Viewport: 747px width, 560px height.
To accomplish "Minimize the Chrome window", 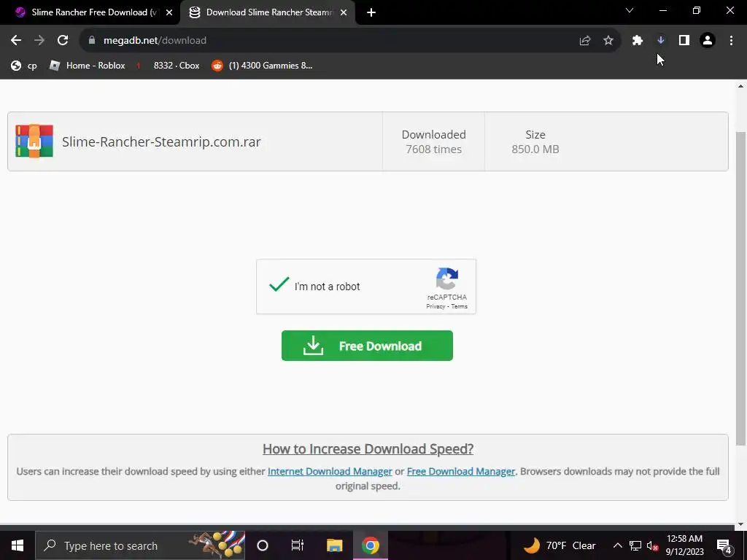I will [662, 10].
